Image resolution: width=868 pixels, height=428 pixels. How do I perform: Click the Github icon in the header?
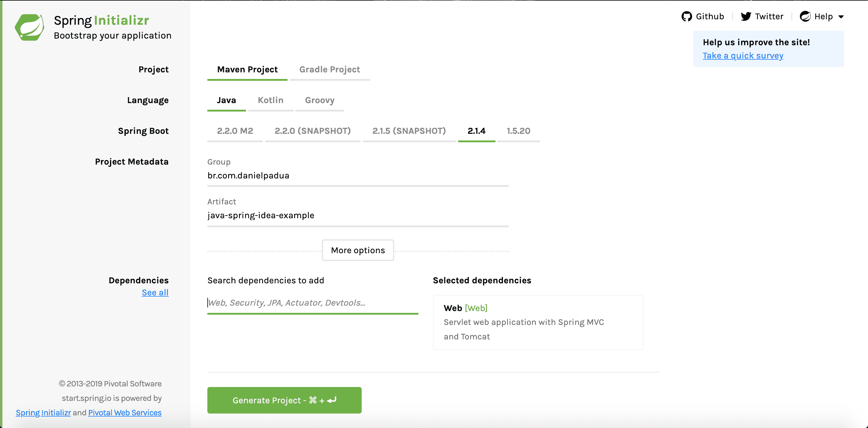click(x=687, y=16)
